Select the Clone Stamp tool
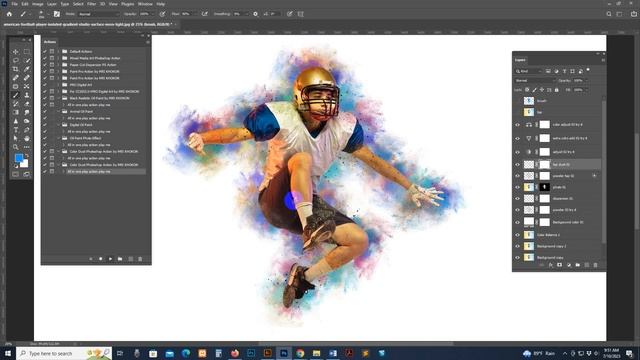The image size is (640, 360). tap(27, 95)
